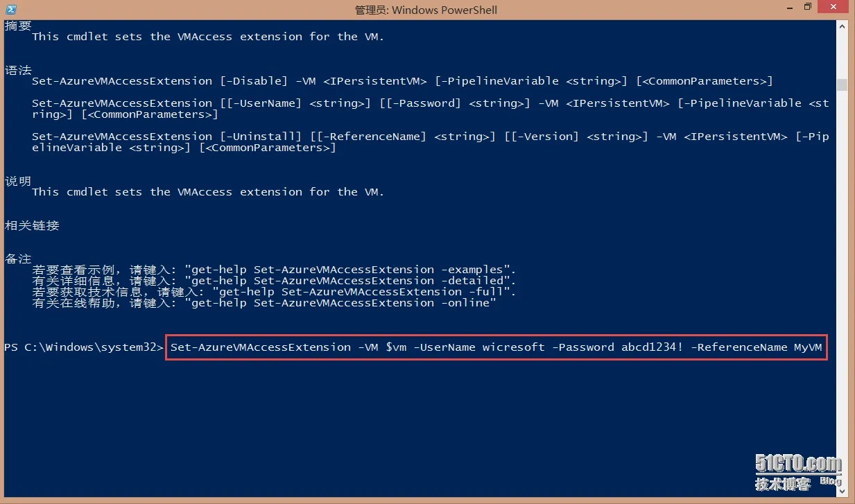Click the get-help -online hint line
Screen dimensions: 855x504
264,303
